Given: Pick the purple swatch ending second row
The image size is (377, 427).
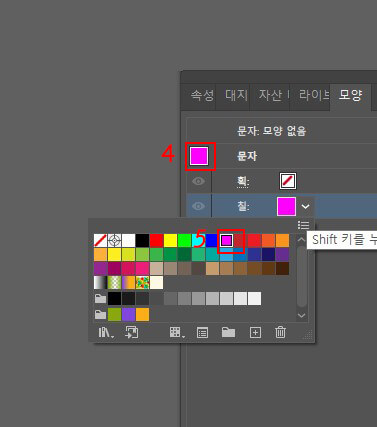Looking at the screenshot, I should tap(282, 254).
